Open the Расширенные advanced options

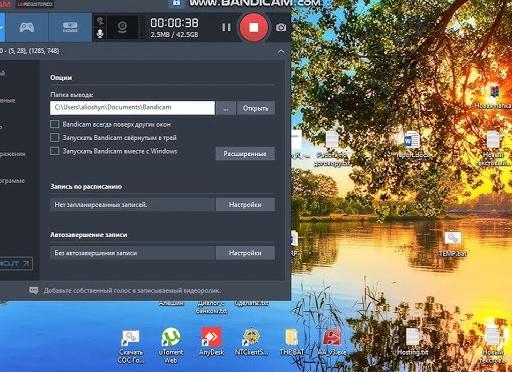coord(245,154)
